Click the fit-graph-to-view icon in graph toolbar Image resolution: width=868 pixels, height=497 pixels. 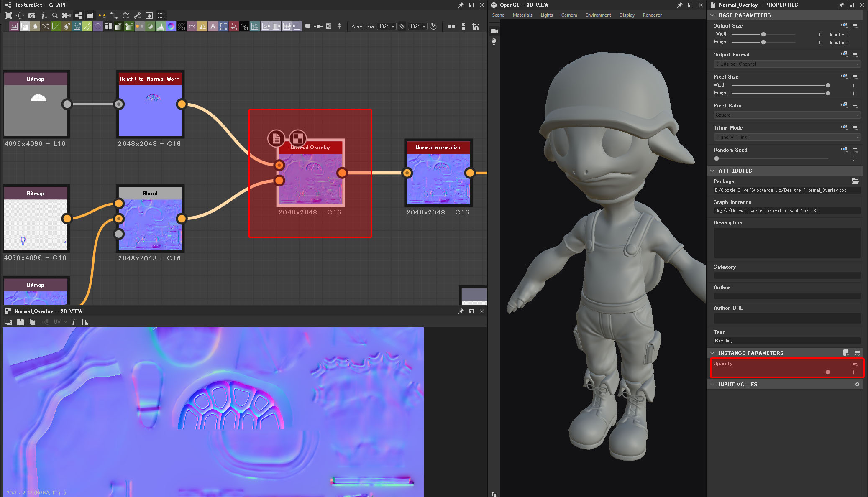tap(8, 15)
